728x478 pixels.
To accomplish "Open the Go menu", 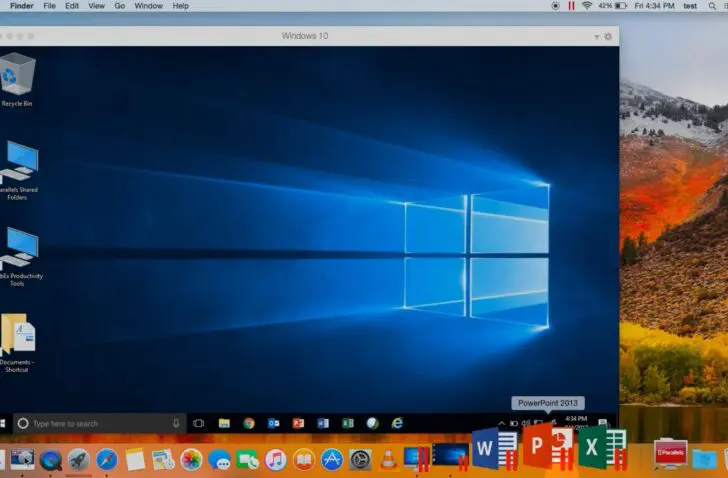I will (x=120, y=6).
